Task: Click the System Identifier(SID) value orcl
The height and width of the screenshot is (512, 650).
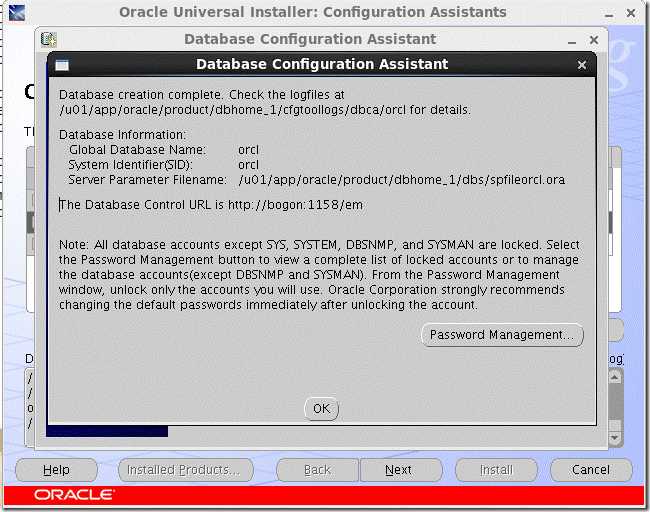Action: pos(248,165)
